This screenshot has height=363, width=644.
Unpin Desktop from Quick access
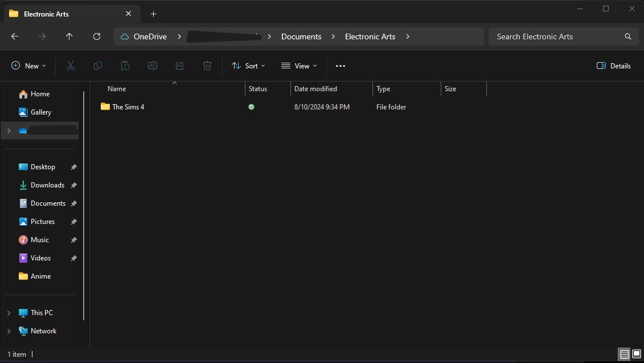tap(73, 167)
